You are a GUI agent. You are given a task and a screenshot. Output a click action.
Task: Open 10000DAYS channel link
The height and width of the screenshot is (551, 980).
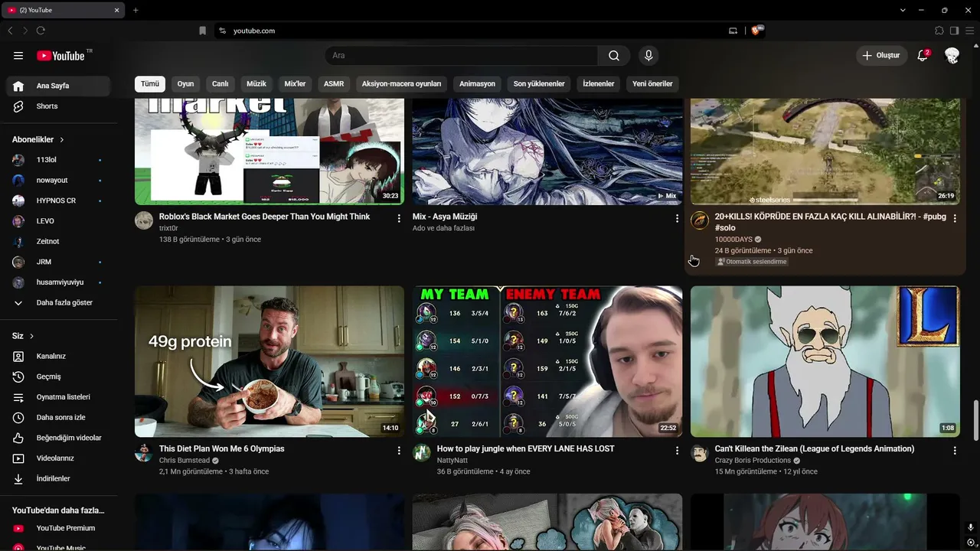click(733, 240)
